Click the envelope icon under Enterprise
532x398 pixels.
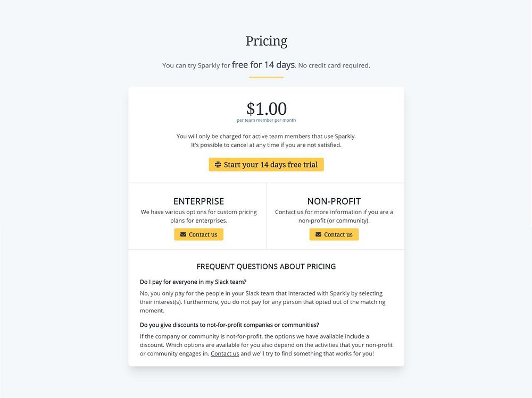tap(183, 234)
